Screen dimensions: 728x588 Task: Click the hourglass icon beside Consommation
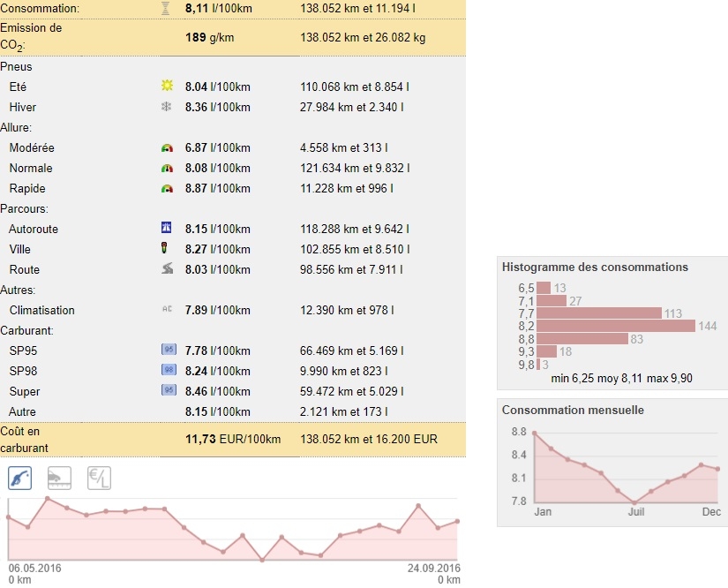click(165, 8)
